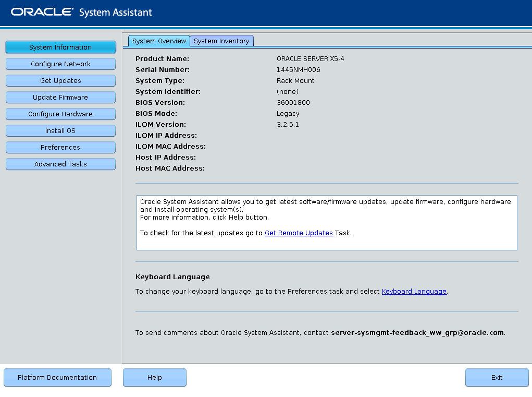Screen dimensions: 532x397
Task: Go to Configure Network
Action: (x=60, y=64)
